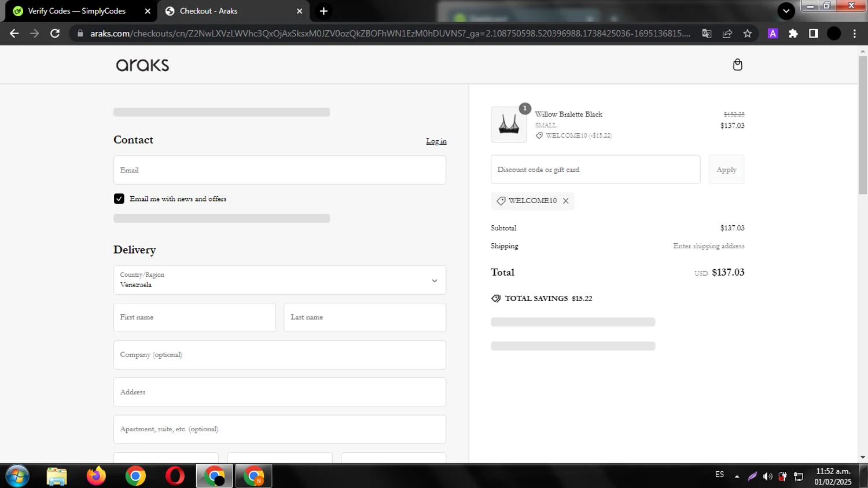This screenshot has height=488, width=868.
Task: Click the Total Savings tag icon
Action: [496, 299]
